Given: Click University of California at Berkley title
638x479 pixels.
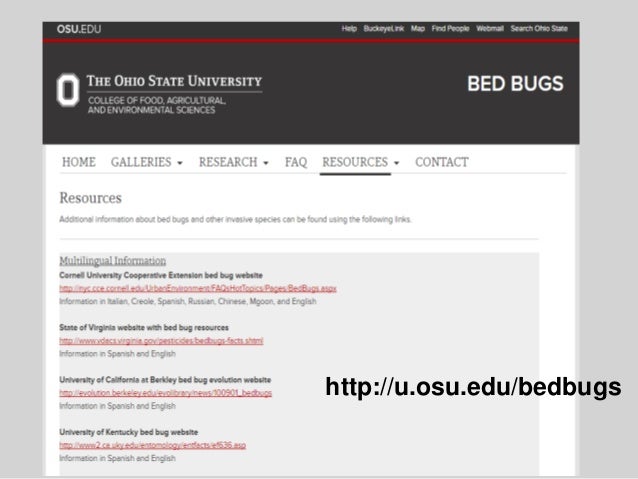Looking at the screenshot, I should (165, 380).
